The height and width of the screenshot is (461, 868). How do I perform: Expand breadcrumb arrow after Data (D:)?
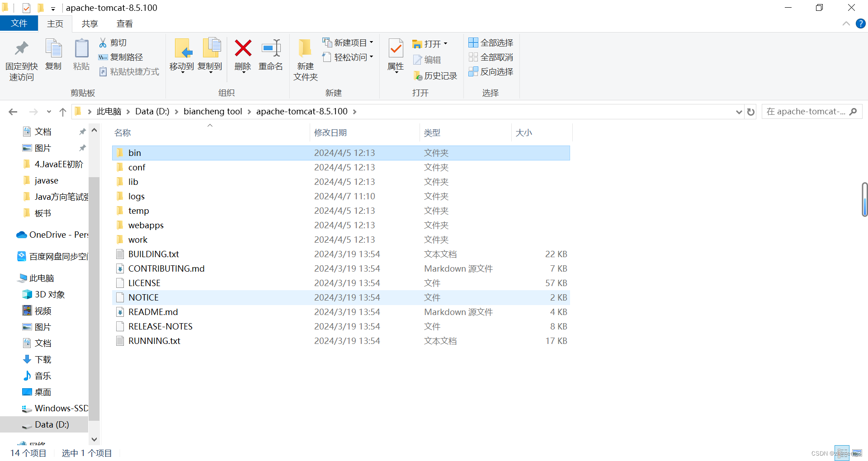point(176,112)
